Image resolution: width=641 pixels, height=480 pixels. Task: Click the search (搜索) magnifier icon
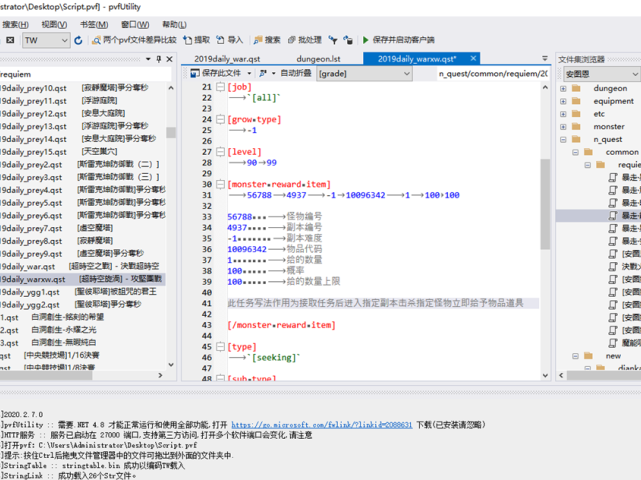pos(256,41)
